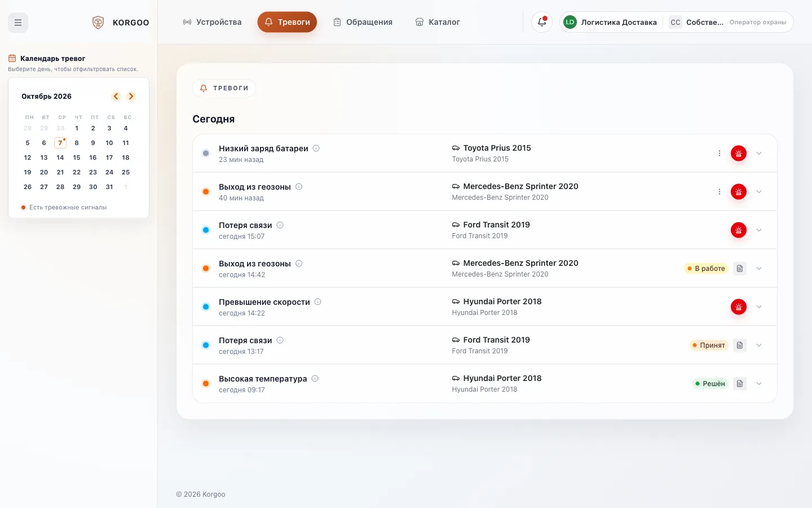The height and width of the screenshot is (508, 812).
Task: Open the Устройства tab
Action: pyautogui.click(x=212, y=23)
